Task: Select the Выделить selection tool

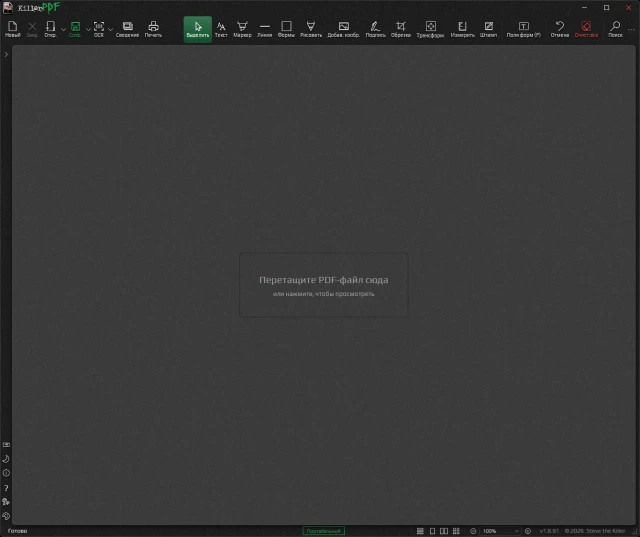Action: pos(198,29)
